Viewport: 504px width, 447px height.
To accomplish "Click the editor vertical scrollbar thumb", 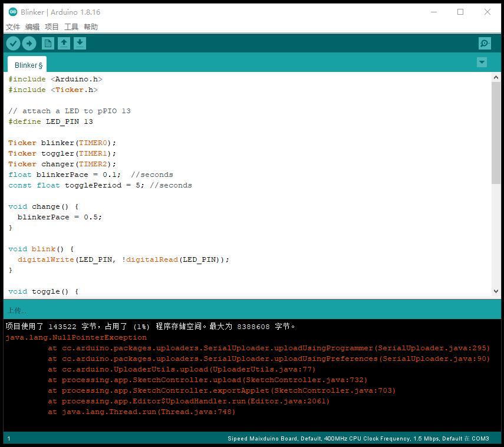I will (x=496, y=133).
